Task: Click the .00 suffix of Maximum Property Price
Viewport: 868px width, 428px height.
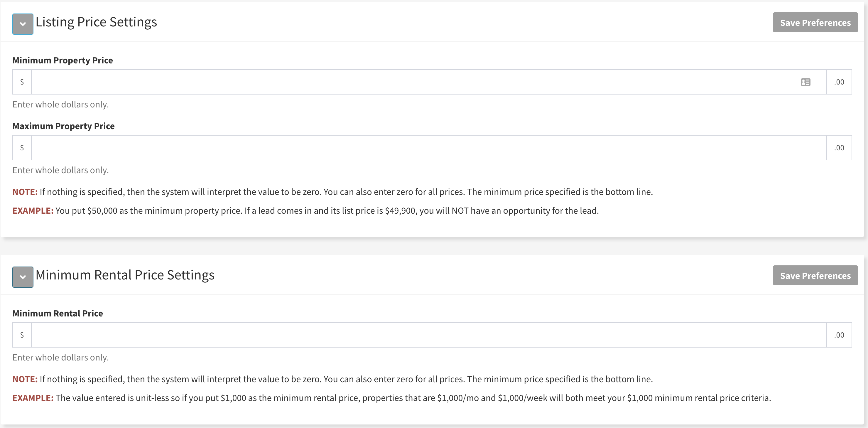Action: tap(839, 147)
